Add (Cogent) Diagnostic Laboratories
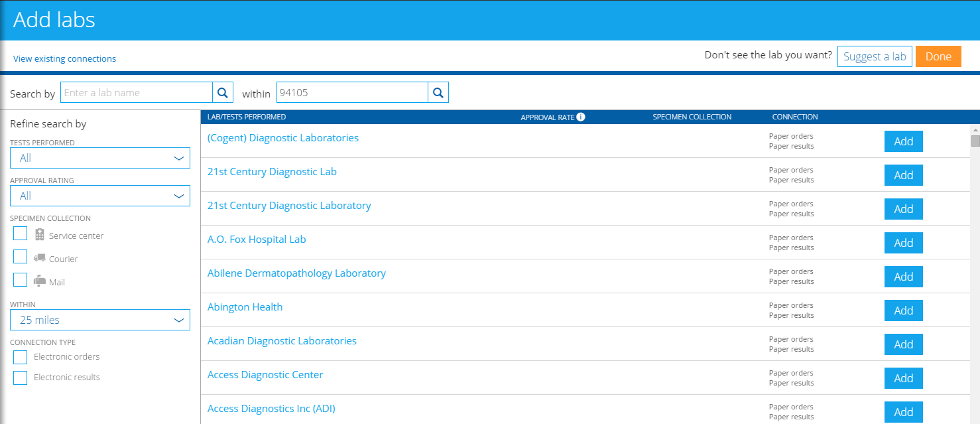The image size is (980, 424). (903, 141)
